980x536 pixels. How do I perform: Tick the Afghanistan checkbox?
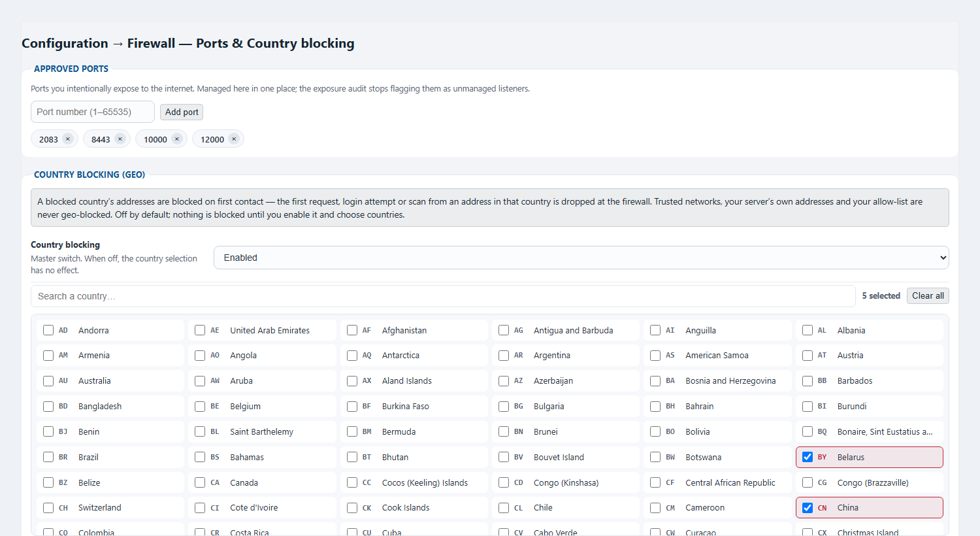[352, 330]
